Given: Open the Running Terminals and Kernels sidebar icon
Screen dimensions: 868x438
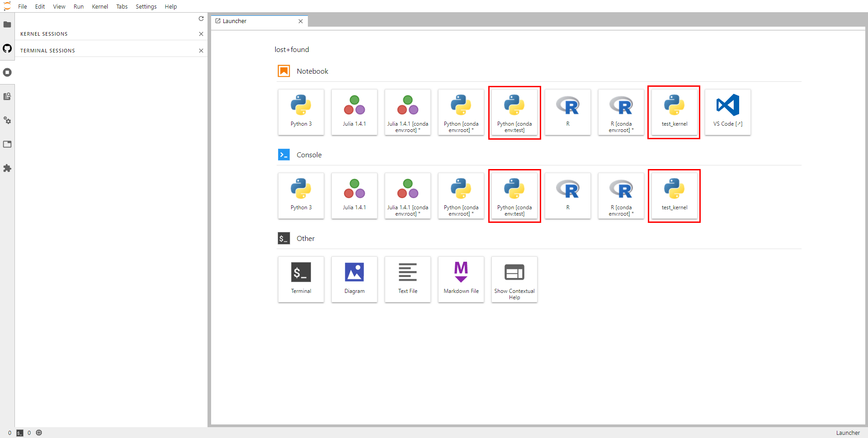Looking at the screenshot, I should (x=7, y=72).
